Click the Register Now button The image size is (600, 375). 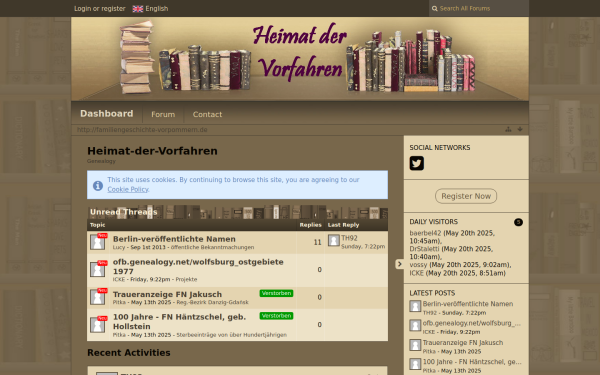point(466,196)
